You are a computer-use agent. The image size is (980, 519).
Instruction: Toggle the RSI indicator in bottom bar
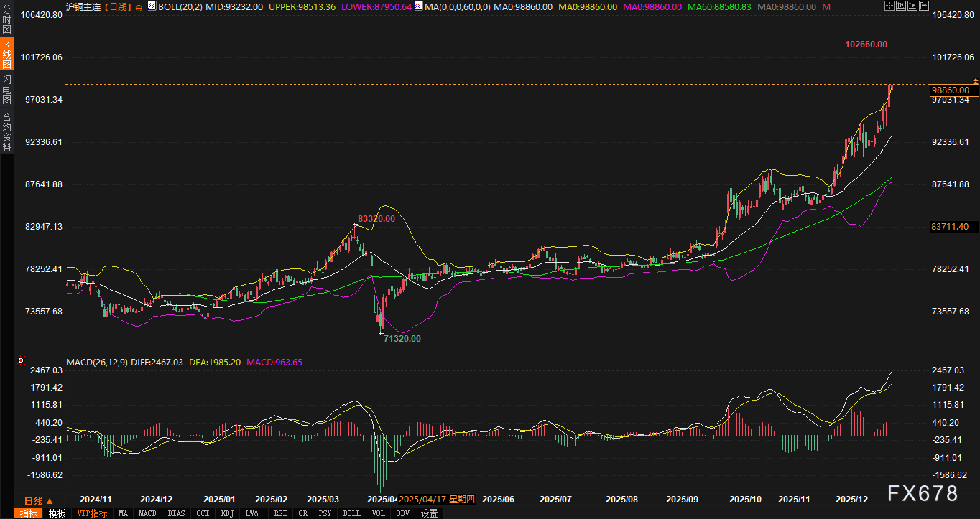[280, 513]
